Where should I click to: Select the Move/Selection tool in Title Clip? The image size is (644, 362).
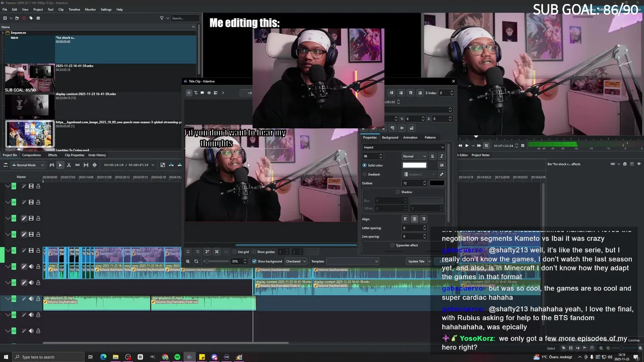click(x=189, y=93)
